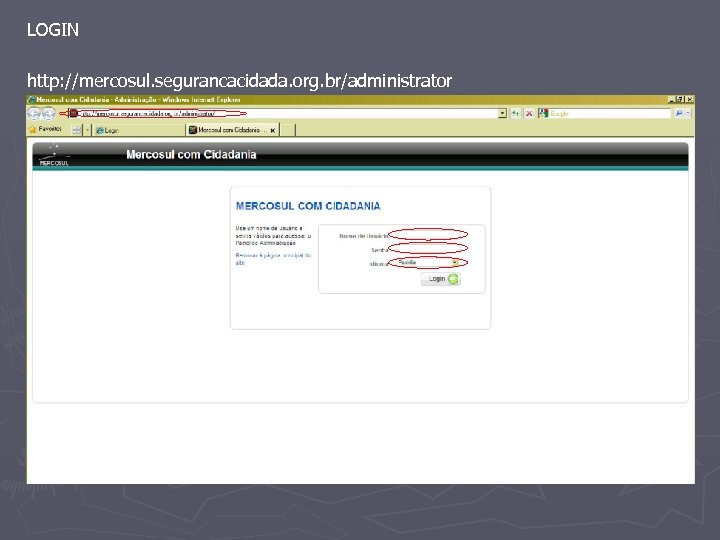
Task: Open the address bar history dropdown arrow
Action: [503, 113]
